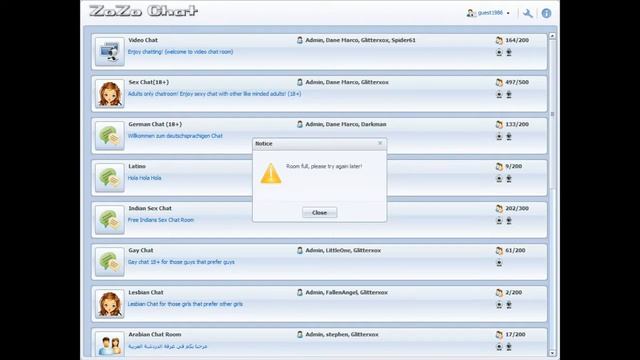Image resolution: width=640 pixels, height=360 pixels.
Task: Click the Room list scrollbar down arrow
Action: (552, 353)
